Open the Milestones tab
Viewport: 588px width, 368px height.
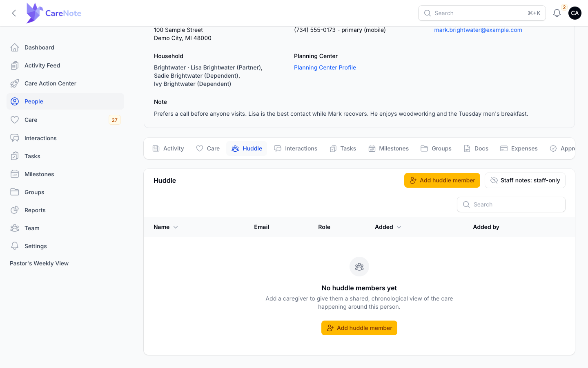pyautogui.click(x=388, y=148)
